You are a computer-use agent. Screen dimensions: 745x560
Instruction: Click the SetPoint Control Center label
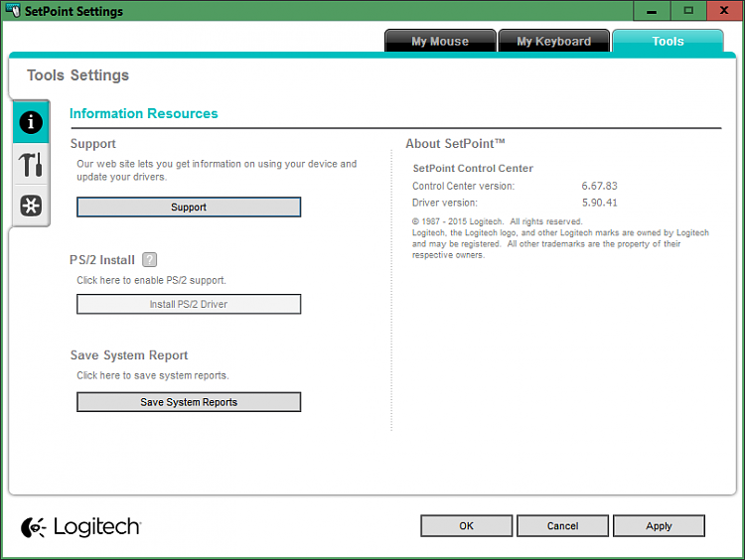coord(473,168)
